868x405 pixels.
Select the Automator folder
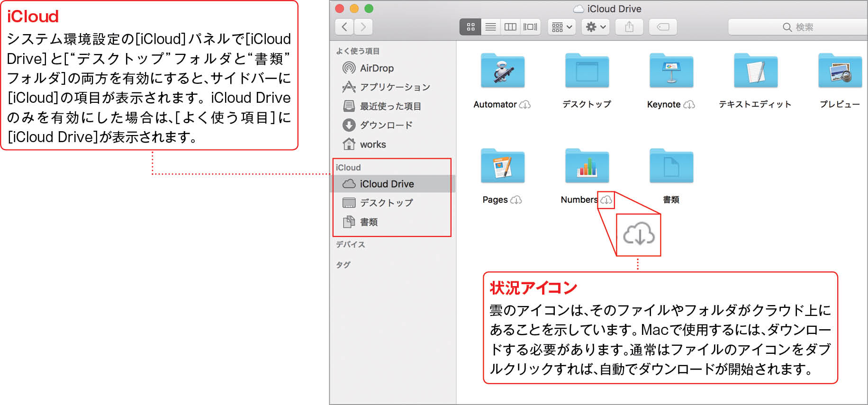pos(503,71)
